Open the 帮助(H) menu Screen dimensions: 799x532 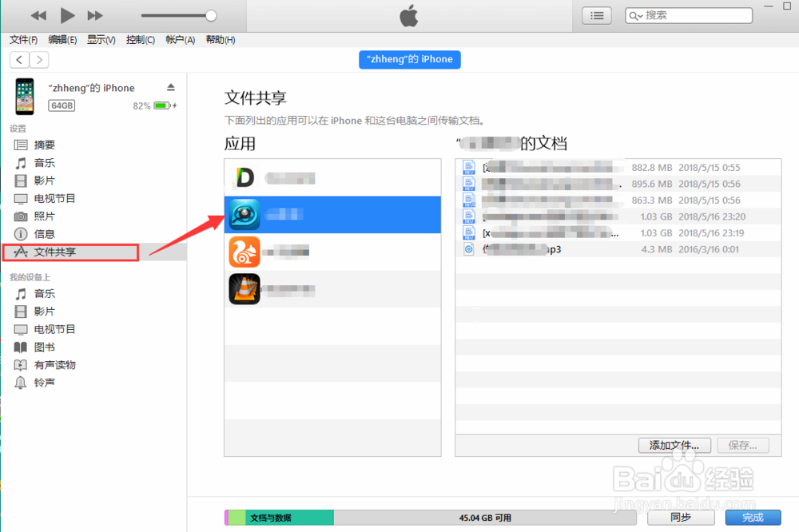coord(221,40)
